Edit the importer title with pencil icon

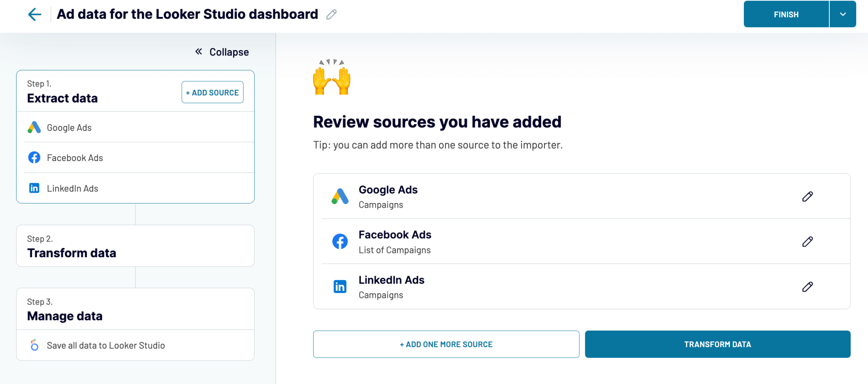(x=331, y=14)
